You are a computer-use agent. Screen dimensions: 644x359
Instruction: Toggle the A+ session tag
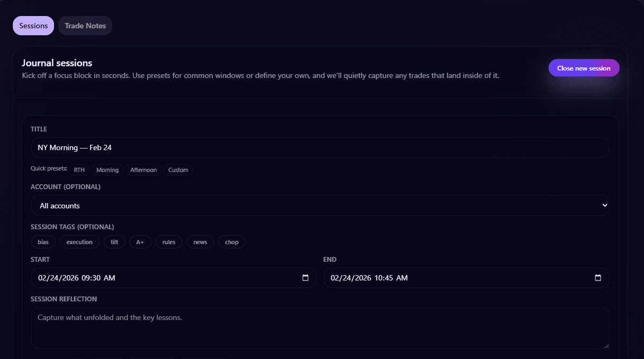tap(140, 241)
